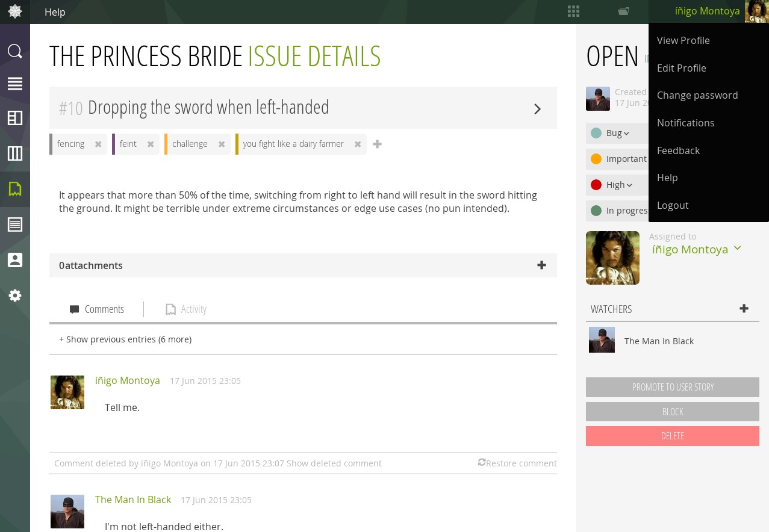Click íñigo Montoya's avatar beside 'Tell me.'
The height and width of the screenshot is (532, 769).
coord(67,392)
